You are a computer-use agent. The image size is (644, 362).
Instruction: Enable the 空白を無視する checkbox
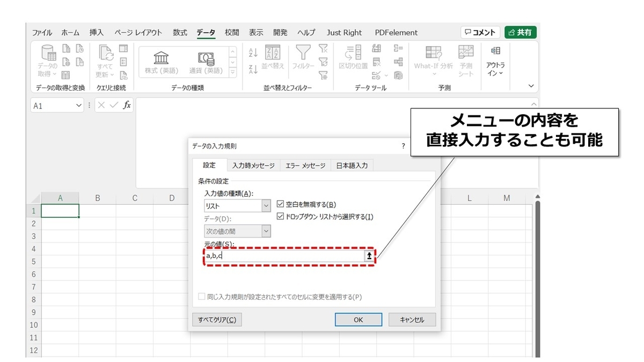[280, 203]
